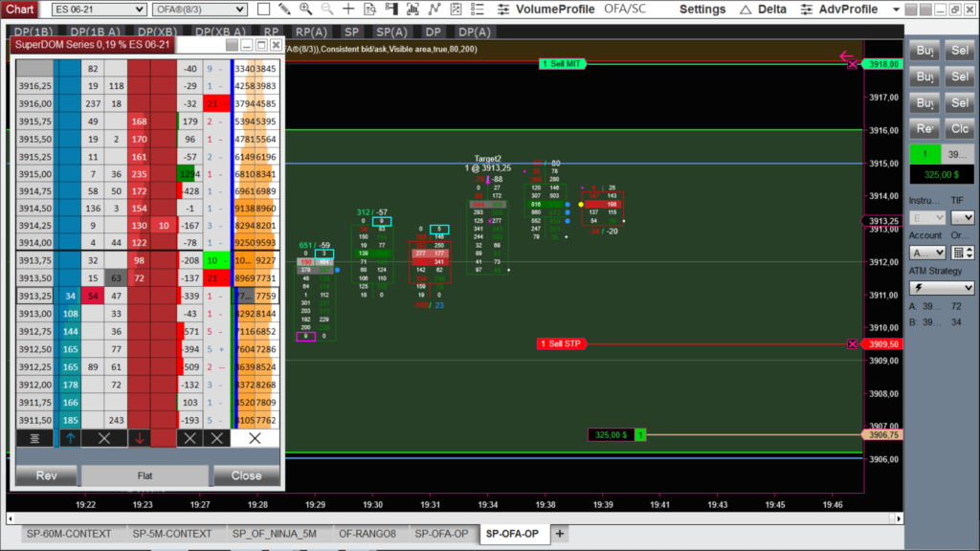The width and height of the screenshot is (980, 551).
Task: Open the DP(A) tab
Action: click(x=475, y=32)
